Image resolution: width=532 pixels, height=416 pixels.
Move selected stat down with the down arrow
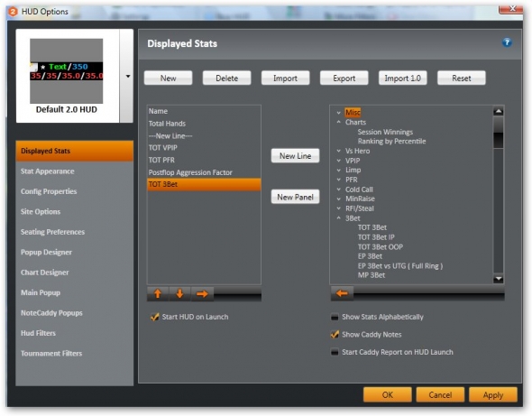coord(179,294)
